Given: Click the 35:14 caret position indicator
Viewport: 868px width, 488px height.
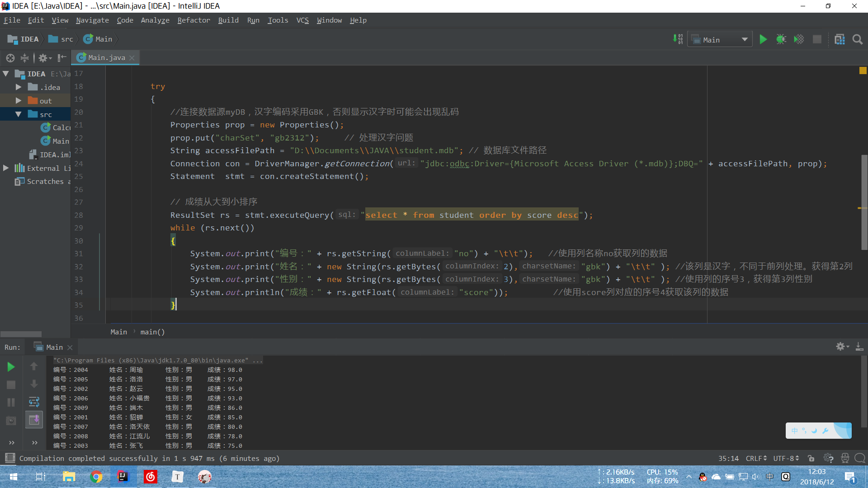Looking at the screenshot, I should pyautogui.click(x=728, y=458).
